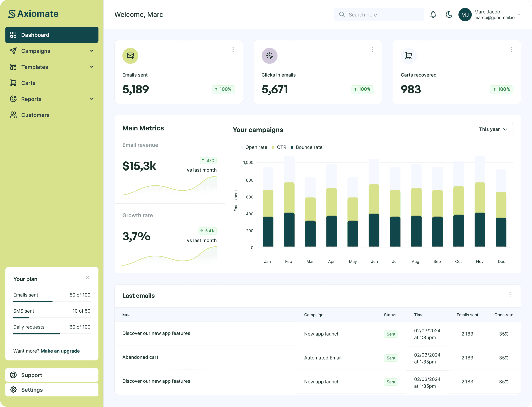Click the Automated Email campaign cell

[322, 358]
